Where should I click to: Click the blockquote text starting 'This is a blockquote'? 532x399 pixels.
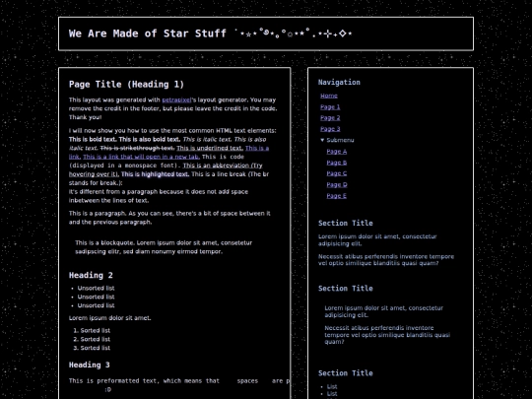pos(164,247)
